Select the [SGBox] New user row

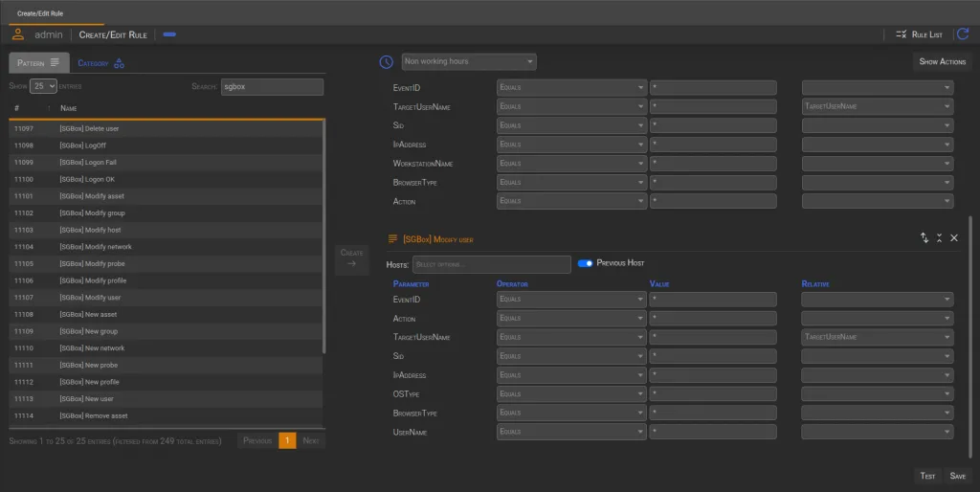coord(166,398)
